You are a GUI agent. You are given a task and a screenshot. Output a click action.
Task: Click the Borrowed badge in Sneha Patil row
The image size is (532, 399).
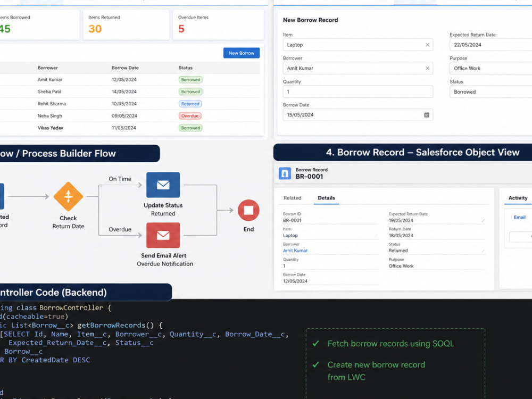(x=190, y=92)
